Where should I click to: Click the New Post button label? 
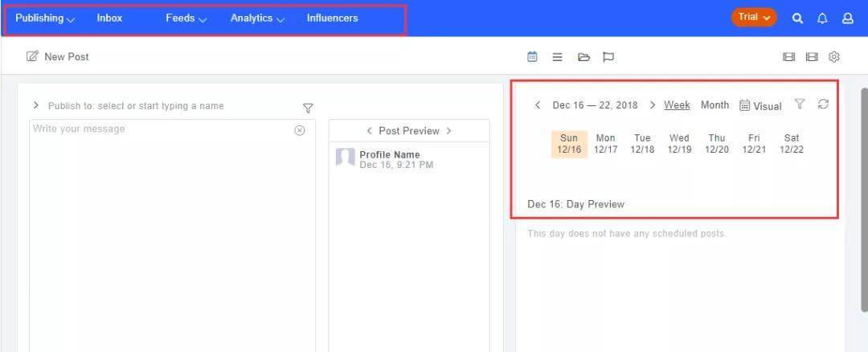click(67, 57)
